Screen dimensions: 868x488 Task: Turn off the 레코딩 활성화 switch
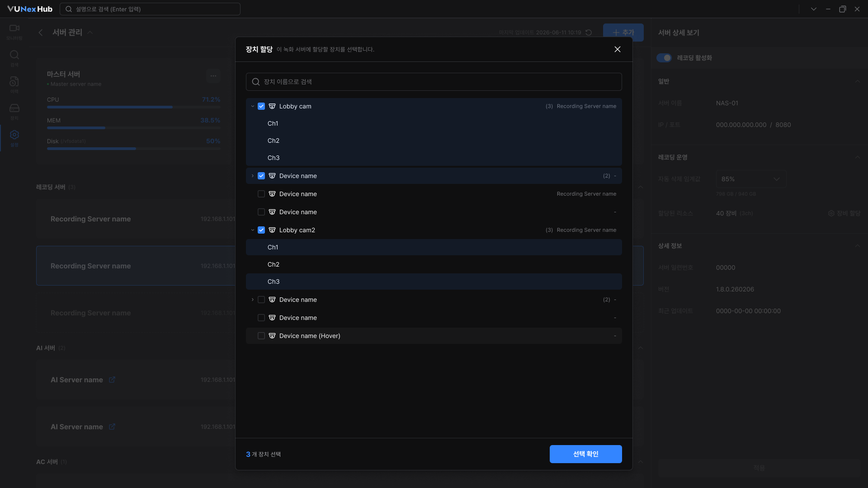(x=664, y=58)
